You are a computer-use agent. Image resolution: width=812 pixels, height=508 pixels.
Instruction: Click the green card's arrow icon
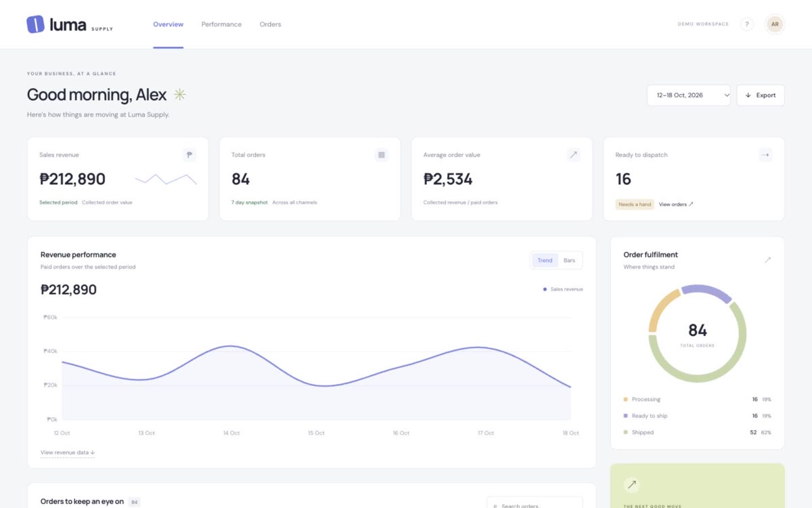click(x=631, y=484)
